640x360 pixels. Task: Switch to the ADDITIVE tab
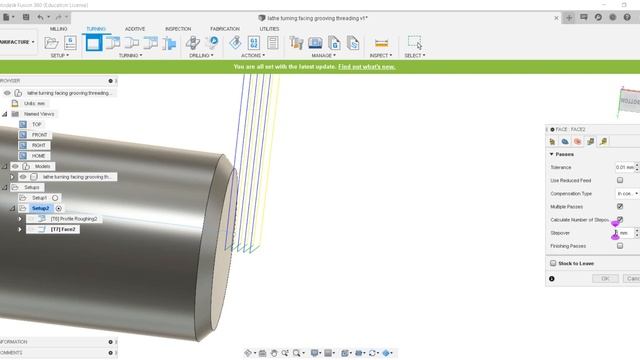[135, 29]
